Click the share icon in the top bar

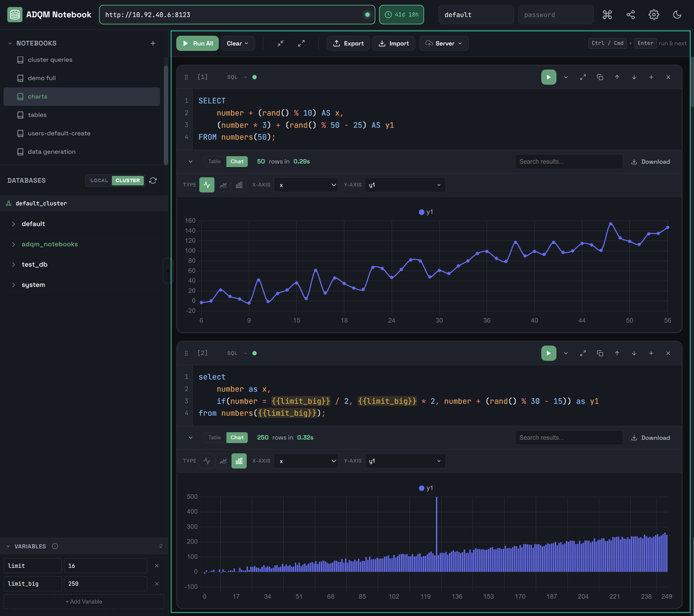pyautogui.click(x=630, y=15)
